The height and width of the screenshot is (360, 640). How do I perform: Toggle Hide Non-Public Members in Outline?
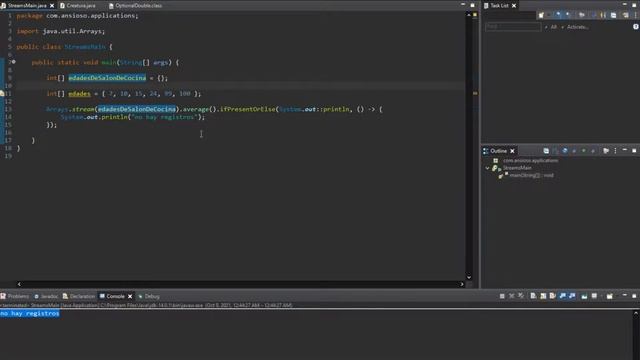[584, 151]
